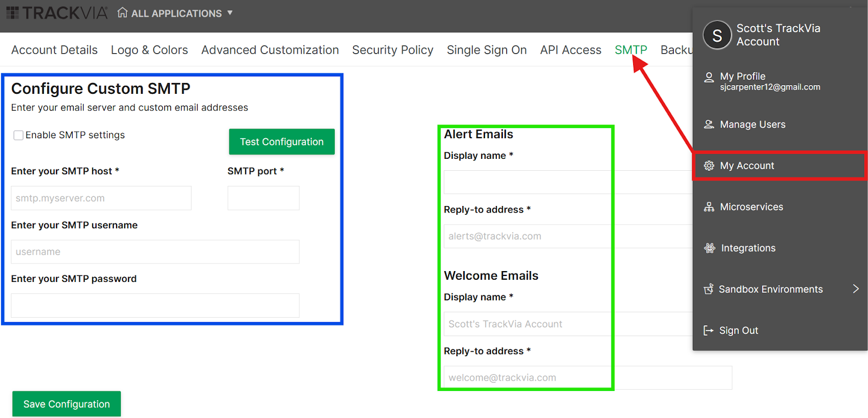Click the Sign Out arrow icon
Screen dimensions: 868x418
pyautogui.click(x=708, y=331)
